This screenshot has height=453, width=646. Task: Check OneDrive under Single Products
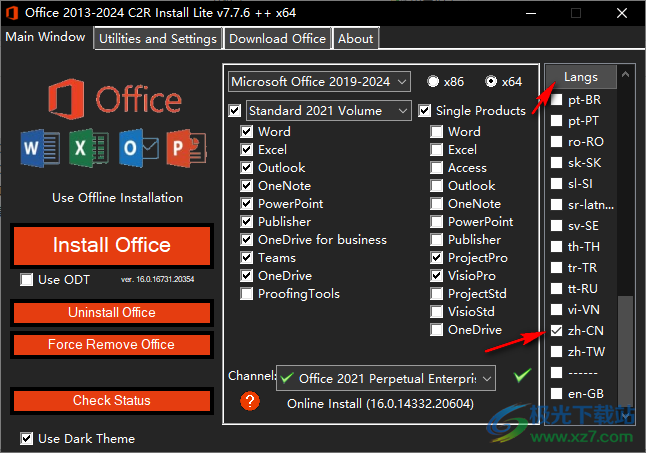(x=437, y=330)
